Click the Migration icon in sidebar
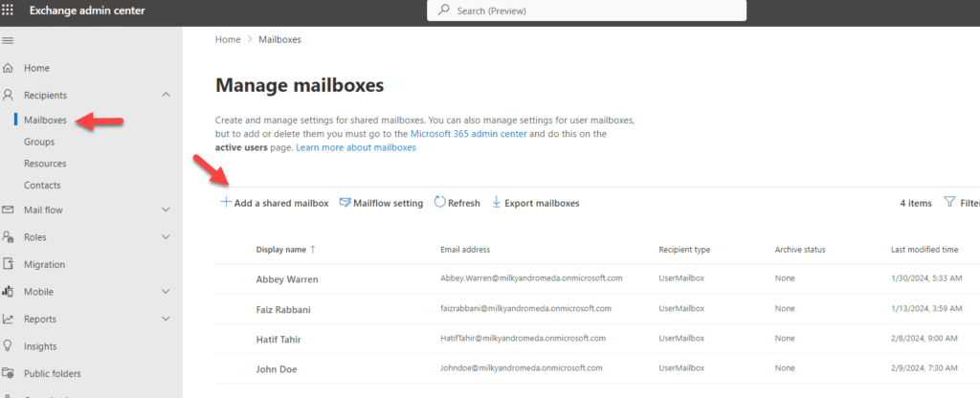 [x=8, y=264]
